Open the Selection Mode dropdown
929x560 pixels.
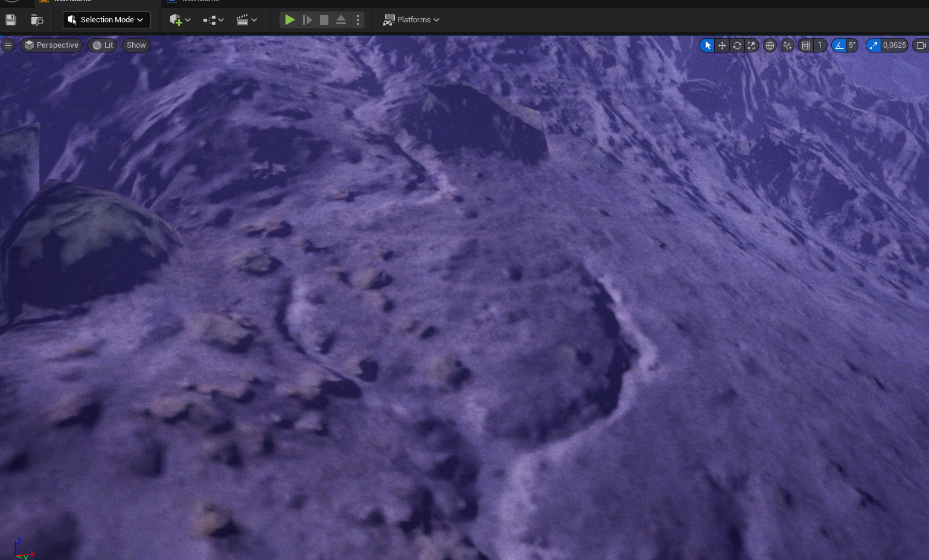click(107, 20)
